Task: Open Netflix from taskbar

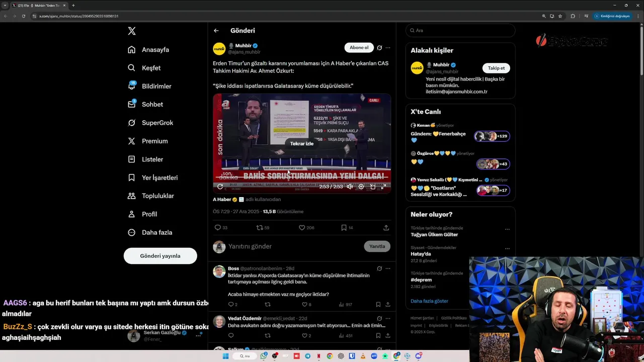Action: coord(319,356)
